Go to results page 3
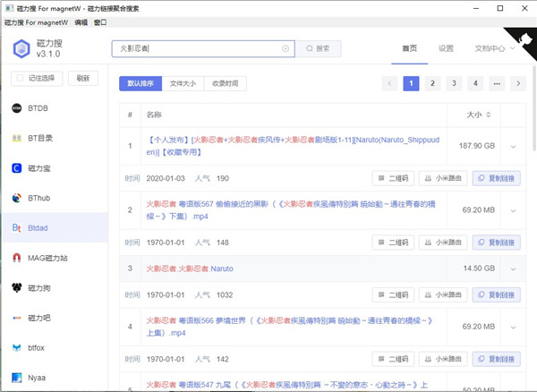Screen dimensions: 537x392 tap(454, 83)
